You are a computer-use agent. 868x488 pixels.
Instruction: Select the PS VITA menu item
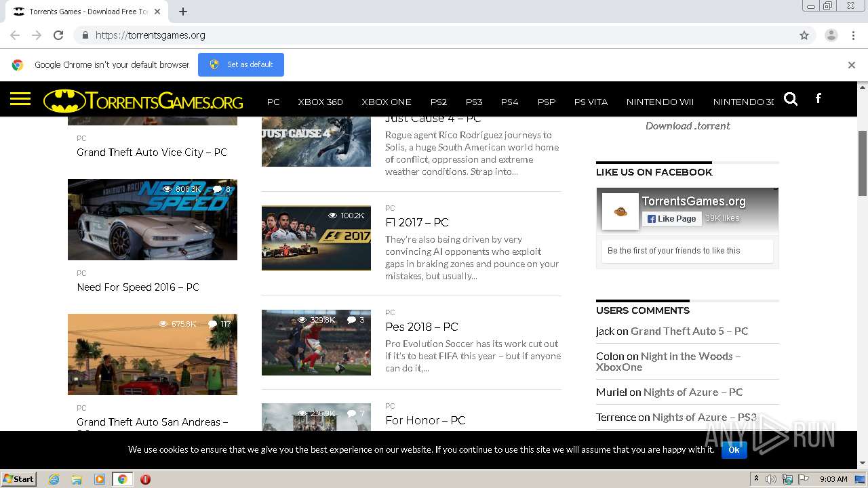click(x=591, y=102)
